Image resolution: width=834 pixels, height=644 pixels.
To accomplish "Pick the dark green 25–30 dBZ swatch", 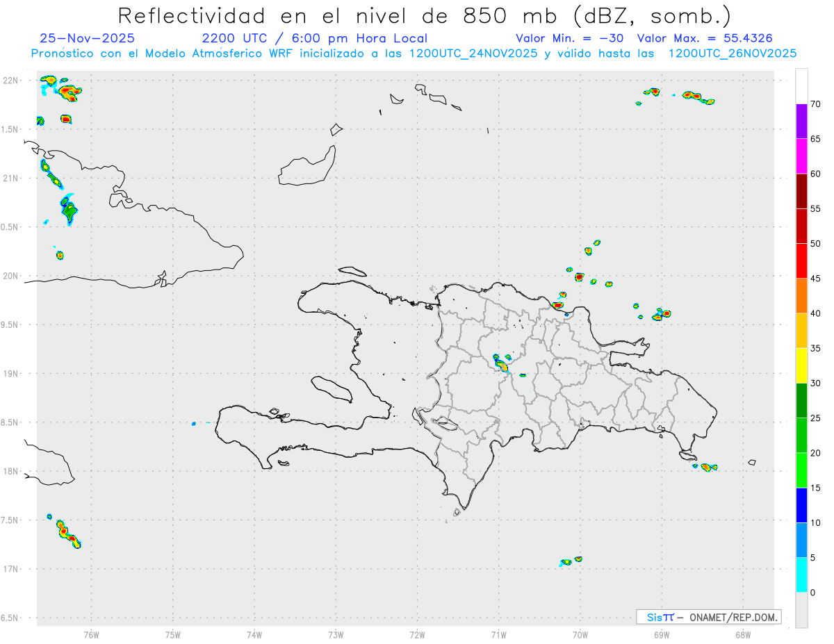I will point(801,400).
